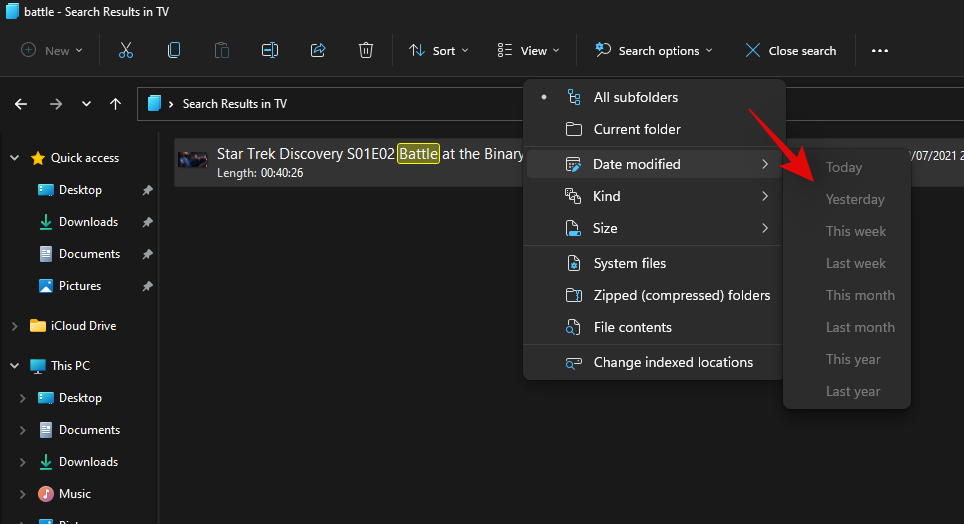Select the Current folder option
Image resolution: width=964 pixels, height=524 pixels.
tap(636, 129)
